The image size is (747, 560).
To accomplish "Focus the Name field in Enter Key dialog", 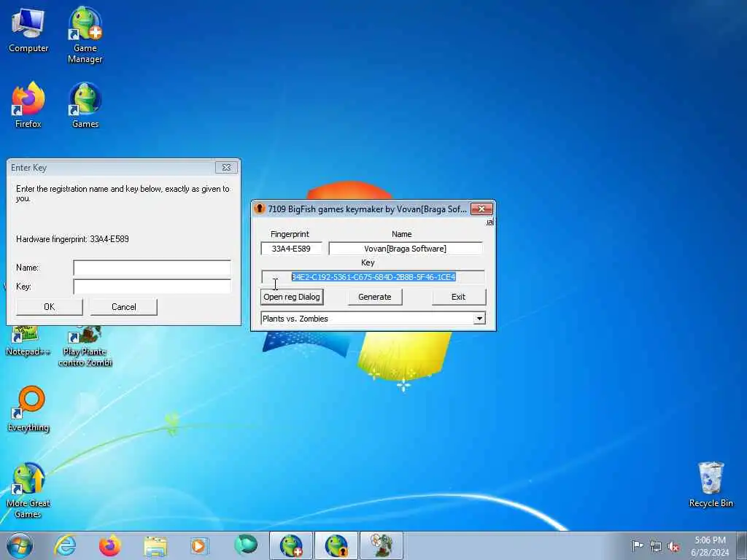I will [x=152, y=268].
